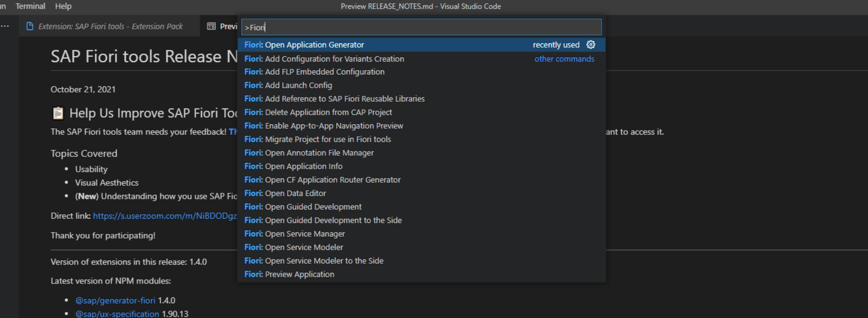Select Fiori: Open Annotation File Manager

pyautogui.click(x=421, y=152)
